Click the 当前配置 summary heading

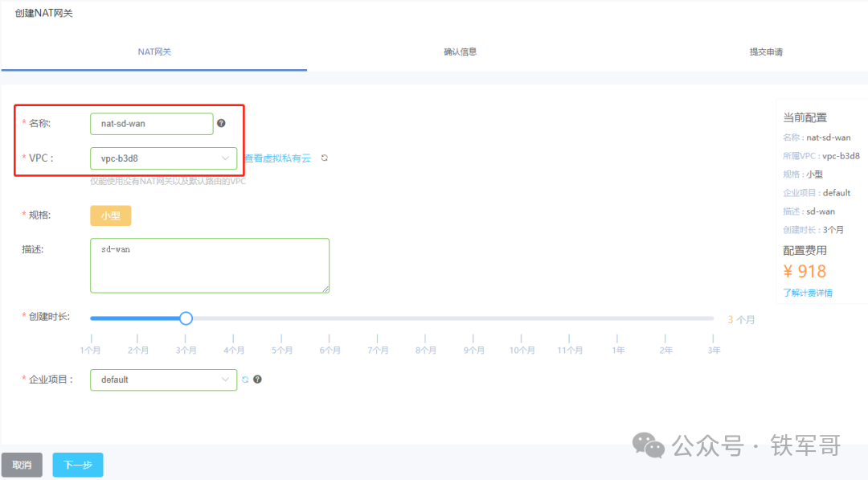(805, 117)
